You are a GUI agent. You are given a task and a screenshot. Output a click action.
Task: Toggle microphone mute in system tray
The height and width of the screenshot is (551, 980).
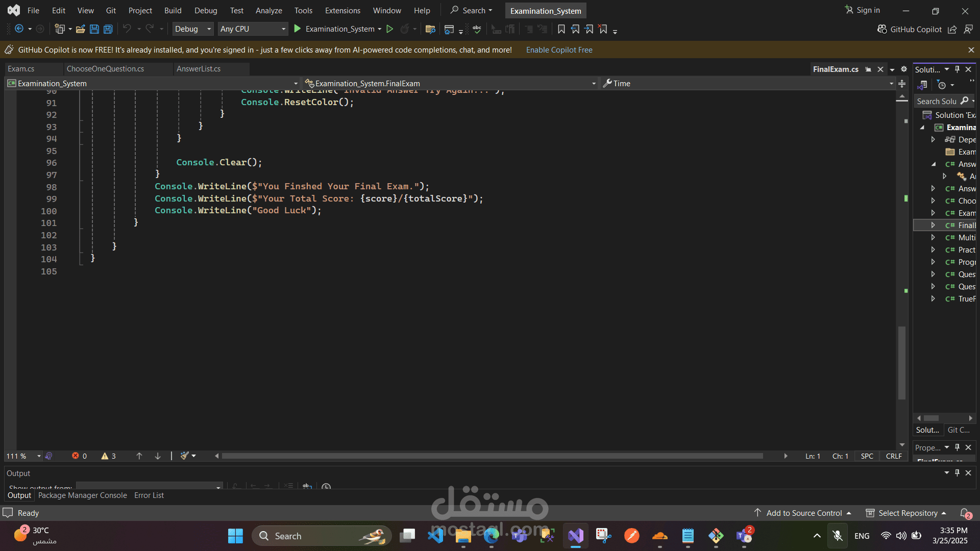(x=838, y=536)
